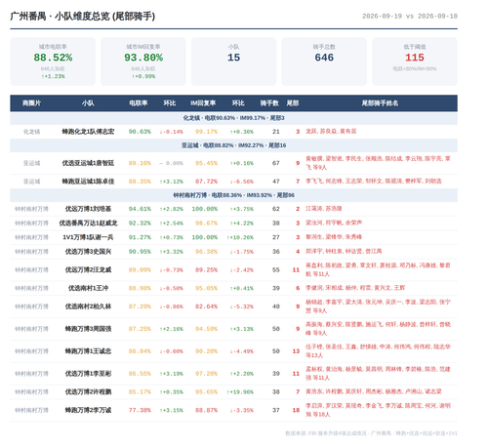488x448 pixels.
Task: Click the IM reply cell 97.20%
Action: (206, 374)
